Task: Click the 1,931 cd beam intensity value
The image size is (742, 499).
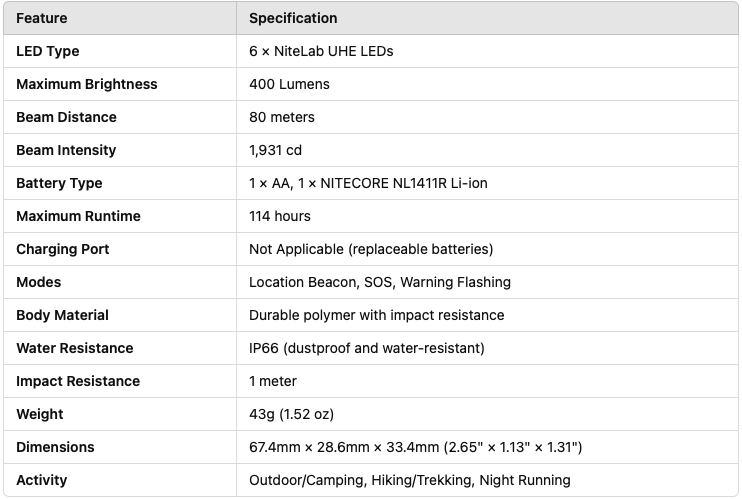Action: [x=275, y=150]
